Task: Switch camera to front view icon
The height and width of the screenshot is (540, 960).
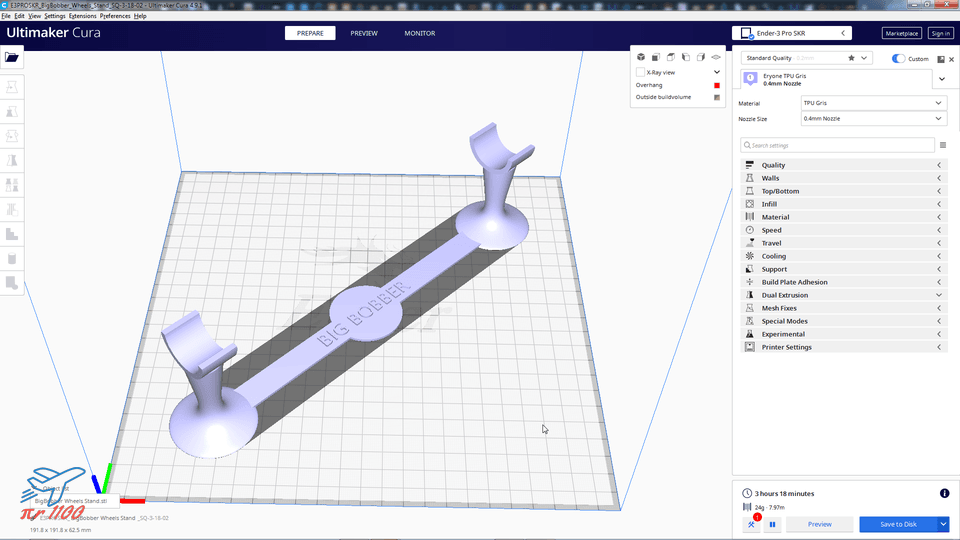Action: tap(656, 57)
